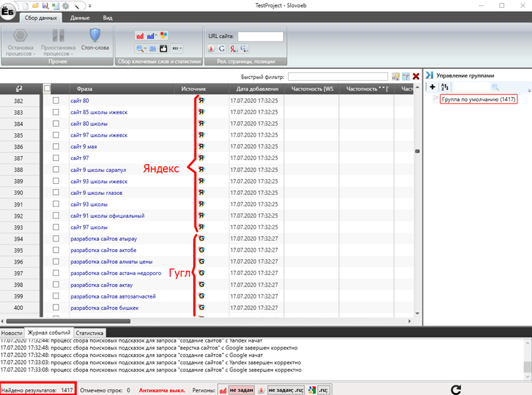Image resolution: width=532 pixels, height=395 pixels.
Task: Add a new group with the plus icon
Action: point(432,87)
